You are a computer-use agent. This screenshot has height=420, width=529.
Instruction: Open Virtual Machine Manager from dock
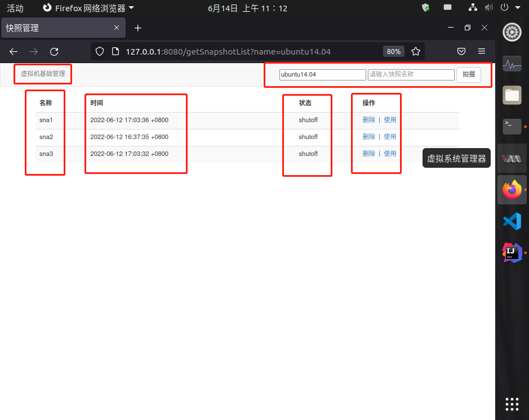pos(512,158)
